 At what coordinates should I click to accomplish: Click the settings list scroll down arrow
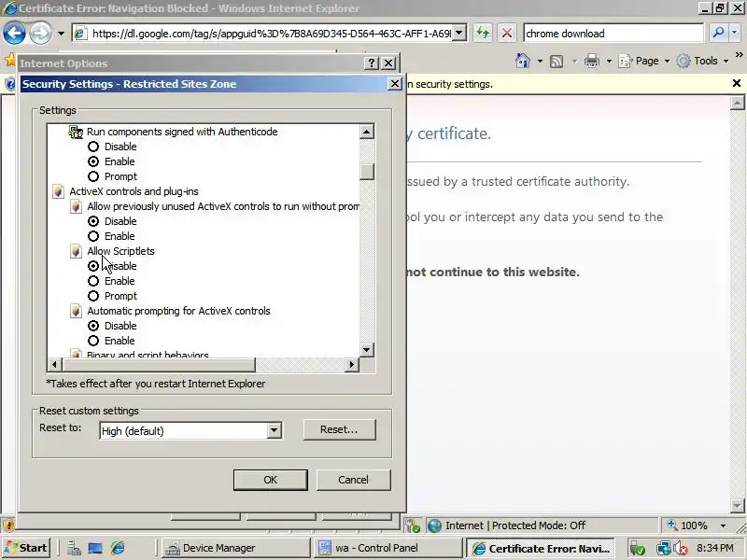pyautogui.click(x=367, y=350)
